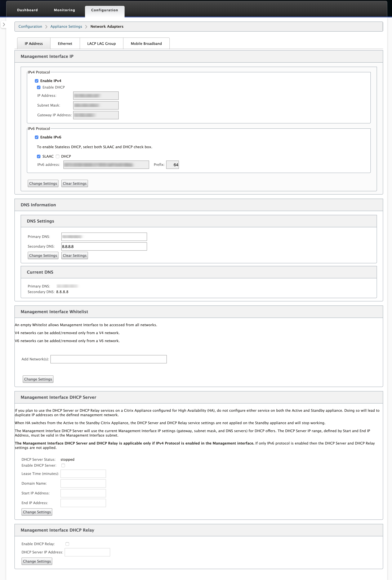Open the Dashboard tab

27,10
